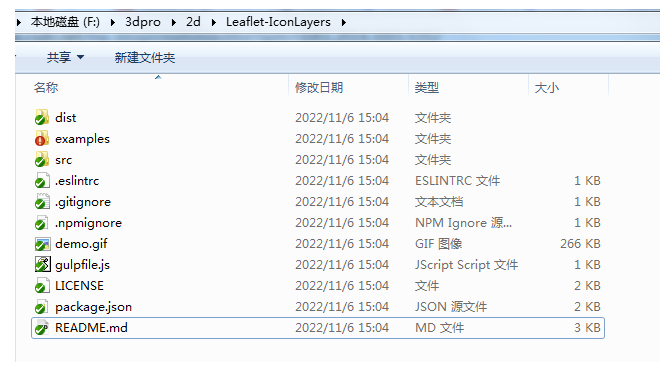
Task: Select the src folder name
Action: [63, 160]
